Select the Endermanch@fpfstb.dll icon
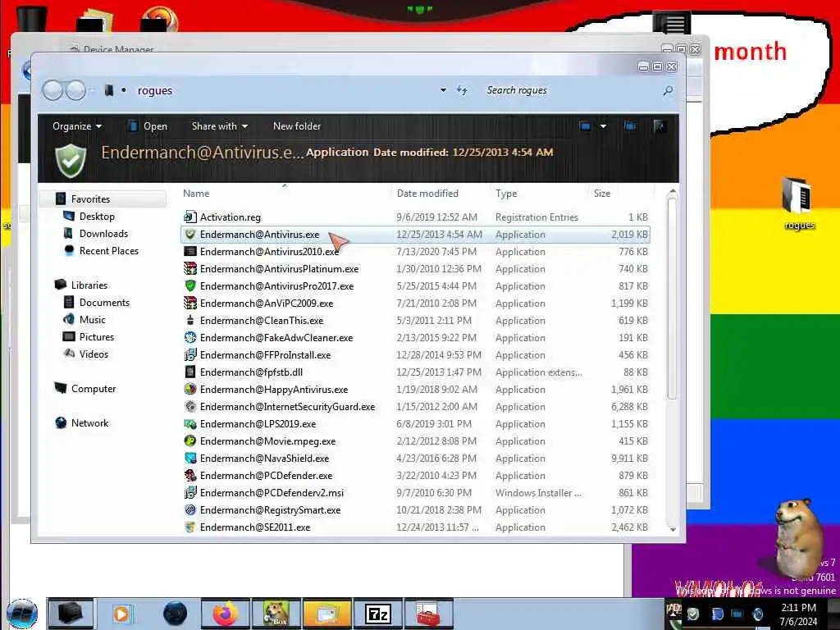The height and width of the screenshot is (630, 840). coord(189,372)
